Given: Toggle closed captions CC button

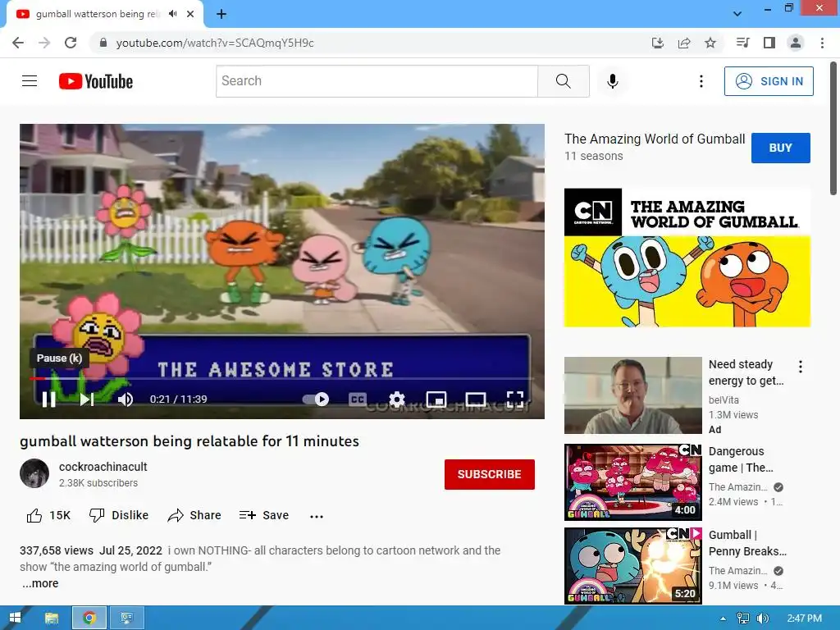Looking at the screenshot, I should click(x=358, y=399).
